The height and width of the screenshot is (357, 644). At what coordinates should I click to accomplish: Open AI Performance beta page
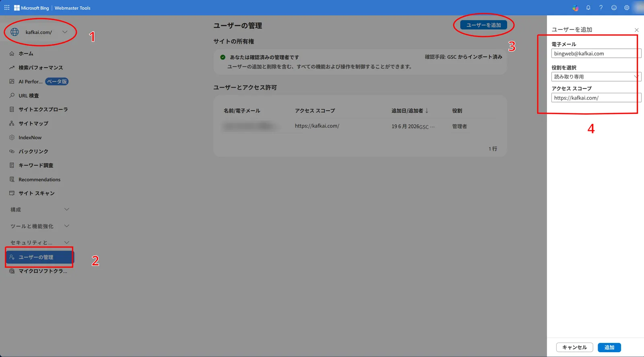[x=39, y=82]
